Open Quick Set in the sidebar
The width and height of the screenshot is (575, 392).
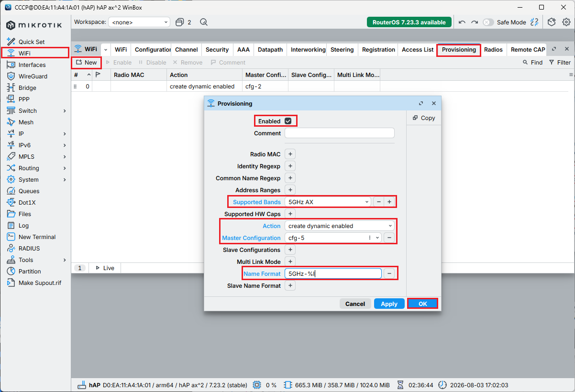(x=32, y=42)
